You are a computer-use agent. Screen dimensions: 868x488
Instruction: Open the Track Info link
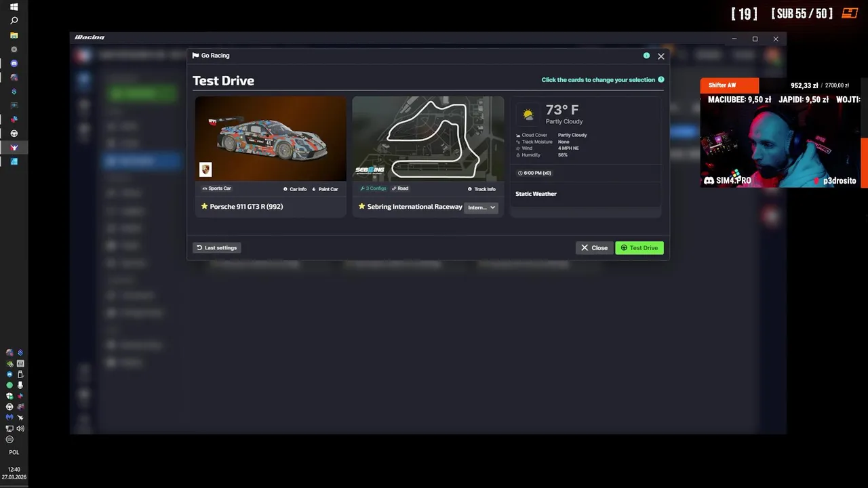tap(481, 189)
